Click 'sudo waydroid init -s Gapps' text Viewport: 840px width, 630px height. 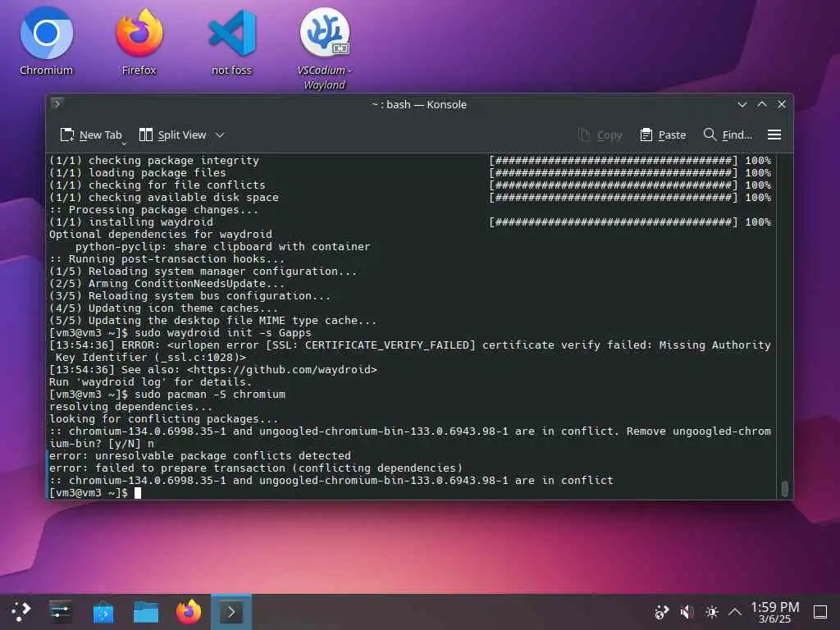point(223,333)
